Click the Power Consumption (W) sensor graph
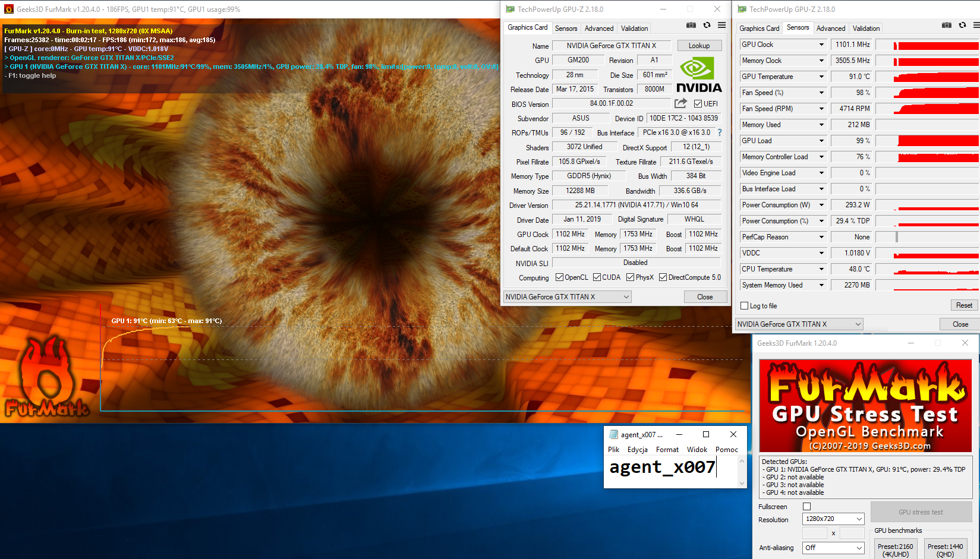The width and height of the screenshot is (980, 559). tap(927, 205)
